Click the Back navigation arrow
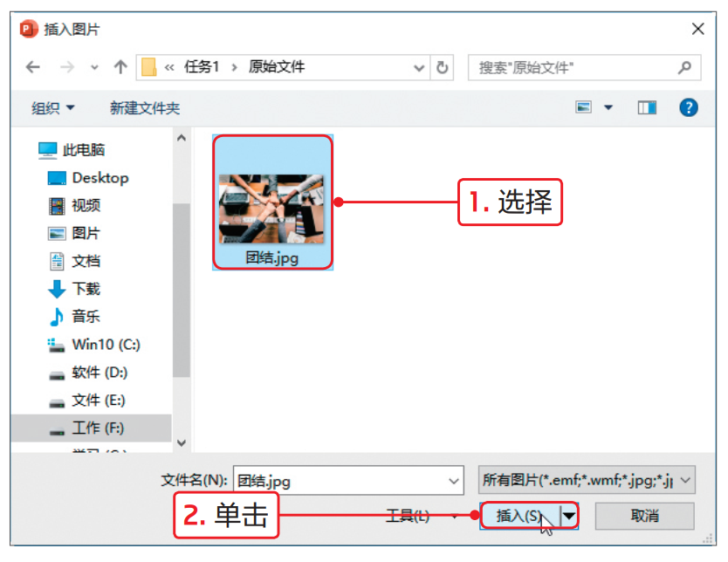Image resolution: width=728 pixels, height=562 pixels. 32,67
